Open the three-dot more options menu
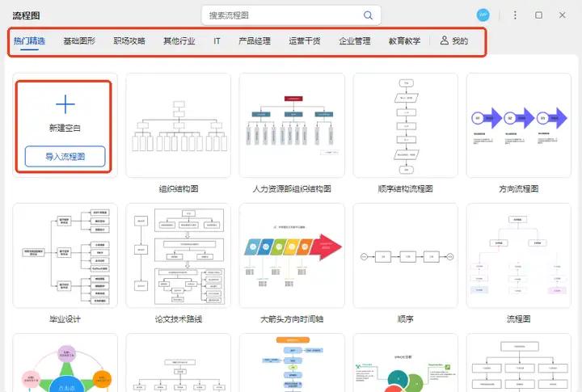This screenshot has width=582, height=392. coord(515,15)
